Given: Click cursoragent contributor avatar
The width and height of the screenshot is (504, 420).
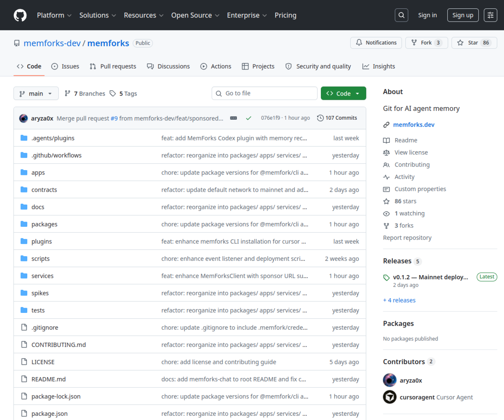Looking at the screenshot, I should 390,397.
